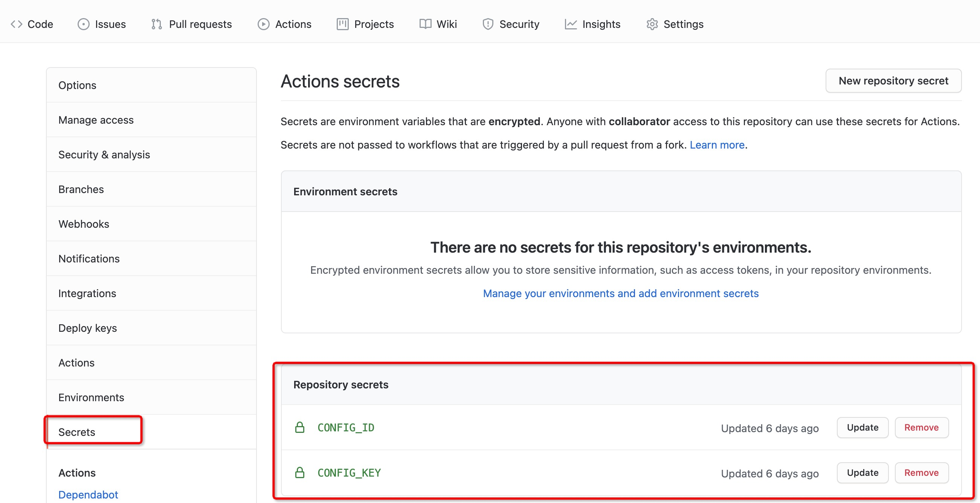
Task: Click the lock icon beside CONFIG_KEY
Action: 300,472
